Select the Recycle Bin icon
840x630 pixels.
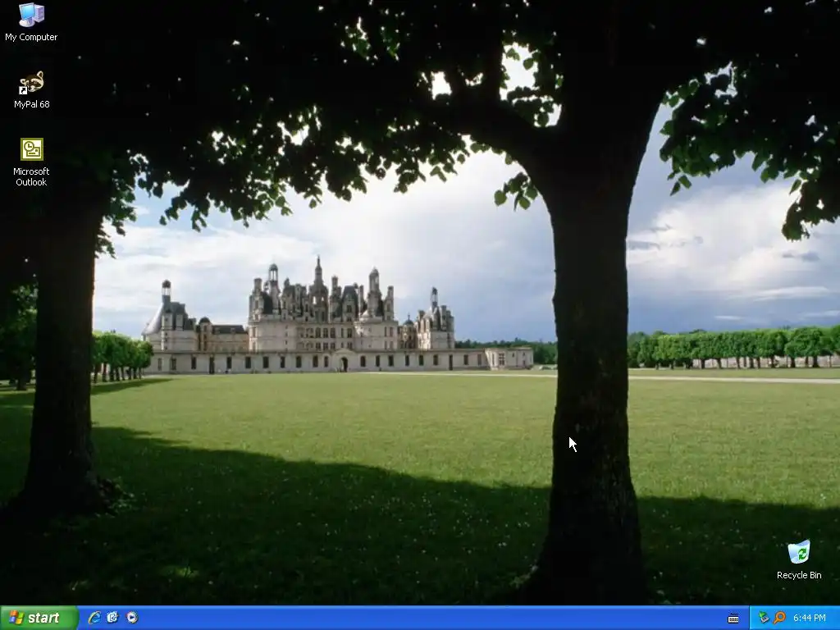[799, 559]
